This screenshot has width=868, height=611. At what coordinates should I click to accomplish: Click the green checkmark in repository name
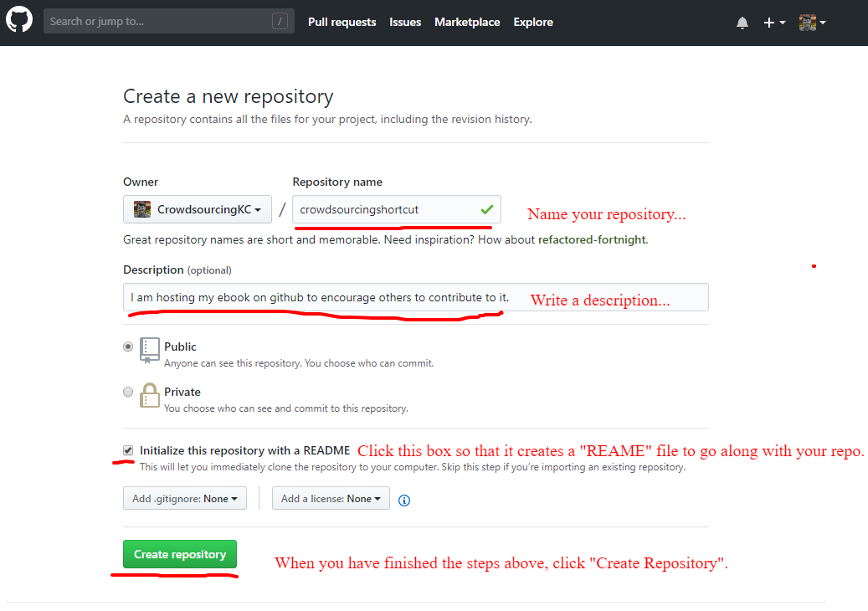click(x=487, y=209)
